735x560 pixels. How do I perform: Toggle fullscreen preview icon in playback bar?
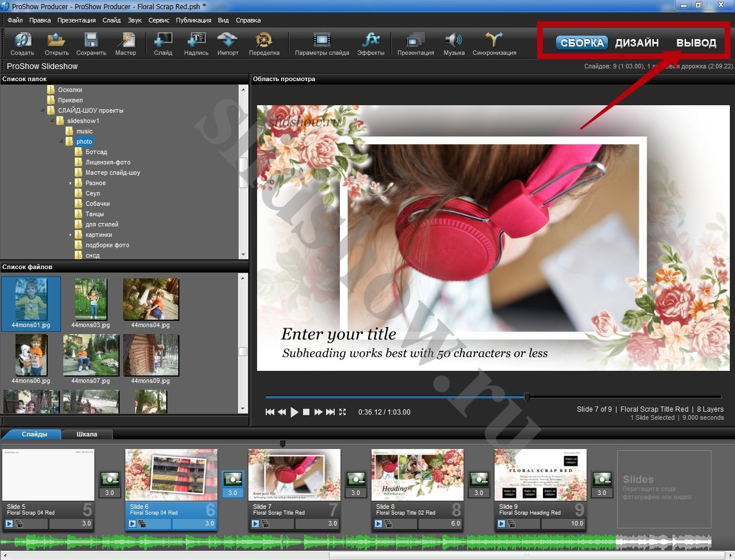tap(343, 412)
